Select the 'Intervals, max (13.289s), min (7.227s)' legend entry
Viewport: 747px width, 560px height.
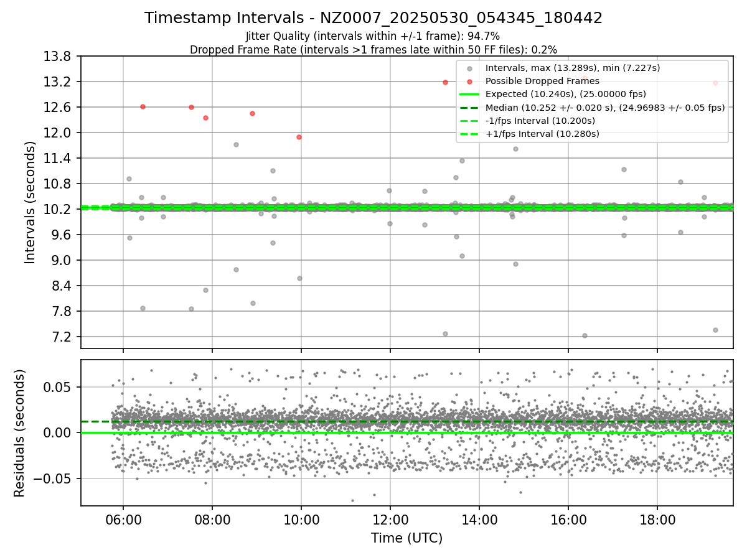click(x=573, y=68)
